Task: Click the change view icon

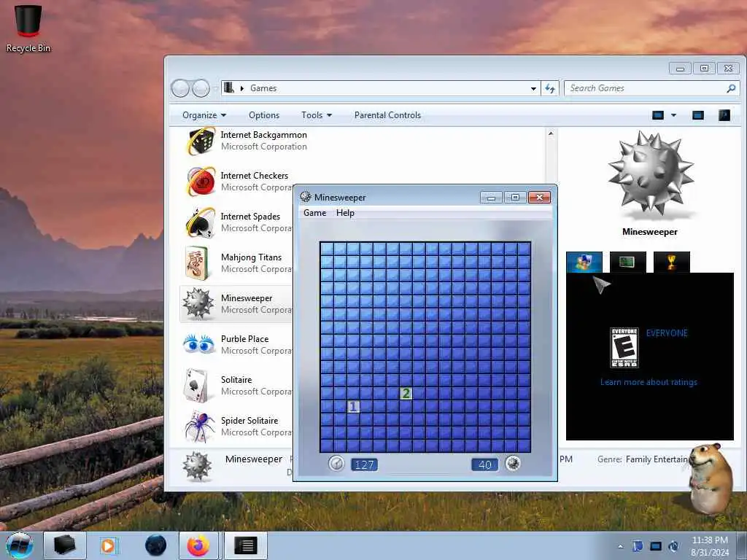Action: [x=658, y=115]
